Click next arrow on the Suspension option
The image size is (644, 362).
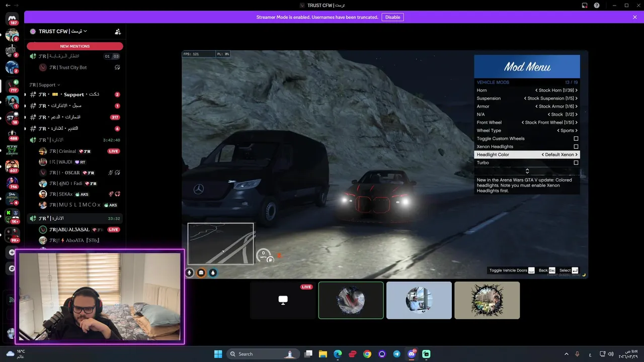576,99
